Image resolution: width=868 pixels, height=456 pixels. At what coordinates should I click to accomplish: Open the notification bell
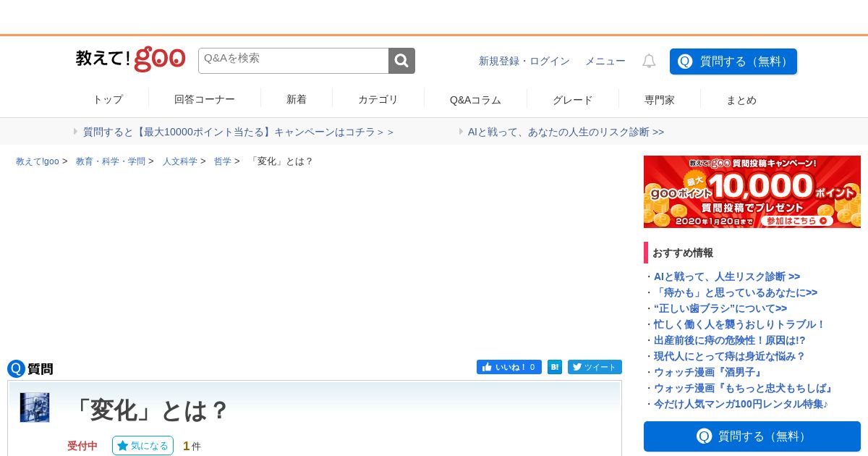click(649, 62)
